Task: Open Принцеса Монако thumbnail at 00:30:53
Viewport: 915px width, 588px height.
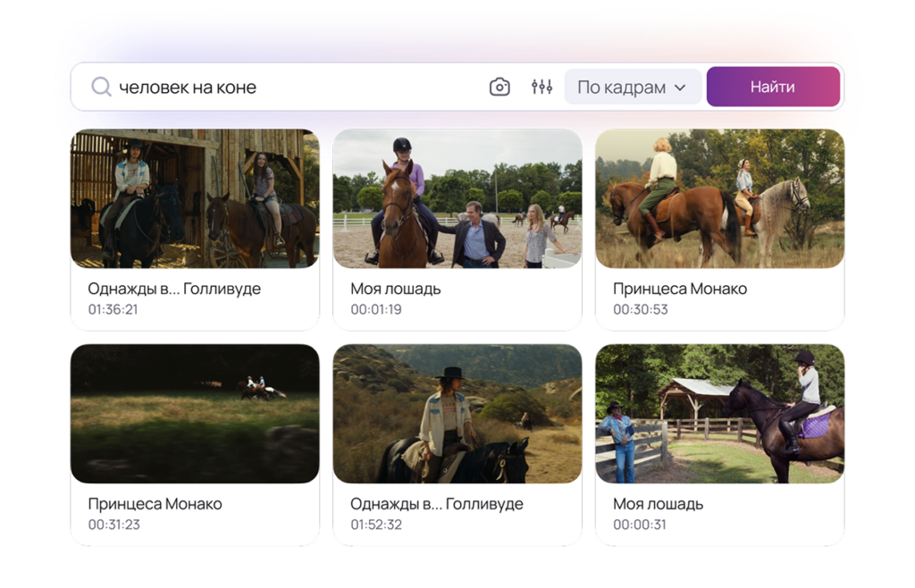Action: [x=719, y=198]
